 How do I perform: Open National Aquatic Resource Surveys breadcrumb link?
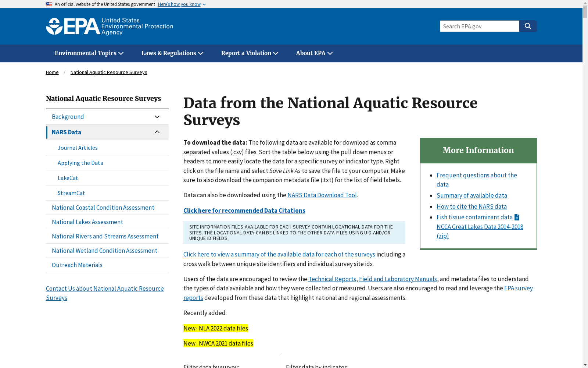(109, 72)
